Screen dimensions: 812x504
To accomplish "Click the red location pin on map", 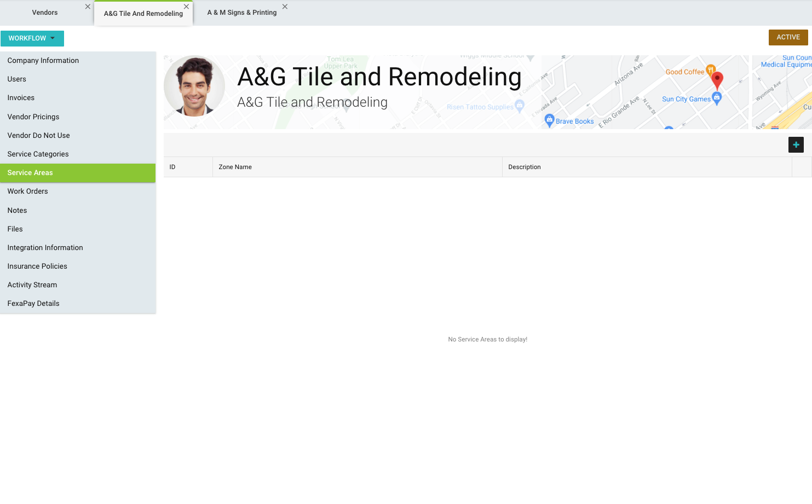I will pos(717,80).
